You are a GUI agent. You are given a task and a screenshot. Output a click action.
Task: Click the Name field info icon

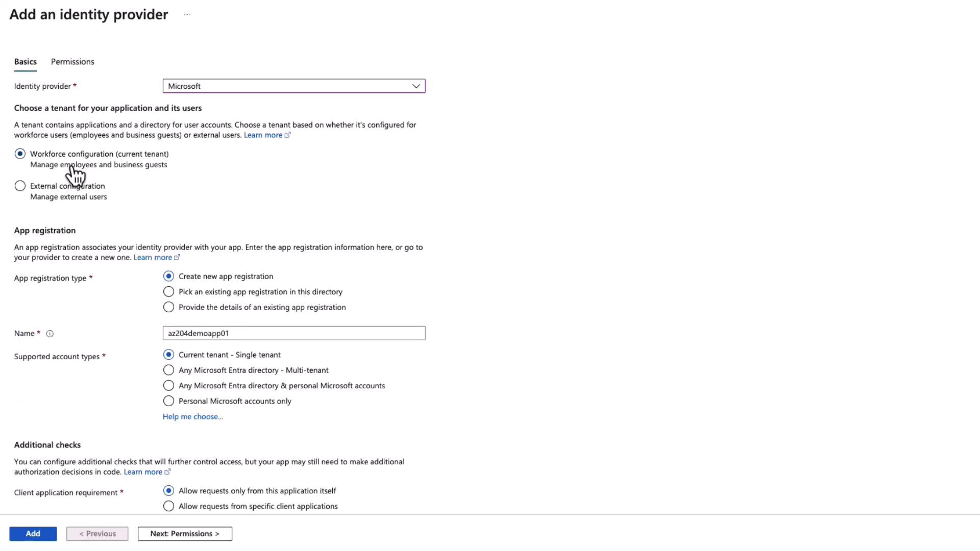[50, 334]
